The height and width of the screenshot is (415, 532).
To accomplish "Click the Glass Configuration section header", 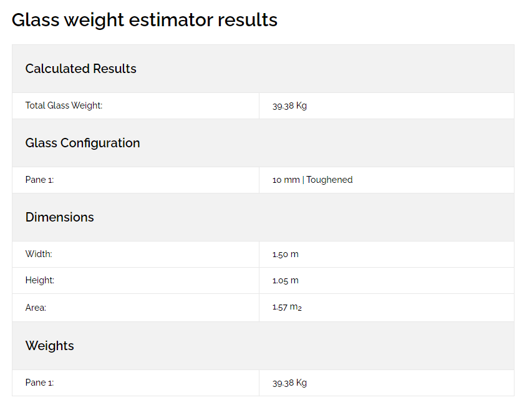I will [82, 143].
